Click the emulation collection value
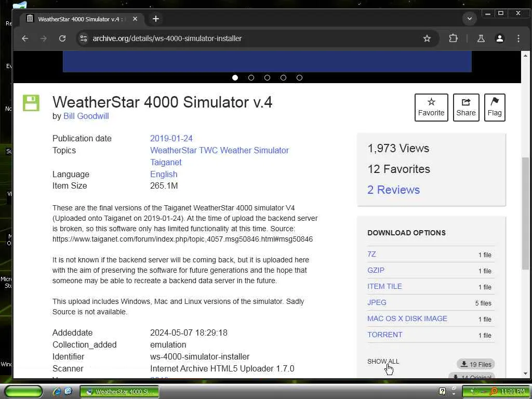Viewport: 532px width, 399px height. (168, 345)
